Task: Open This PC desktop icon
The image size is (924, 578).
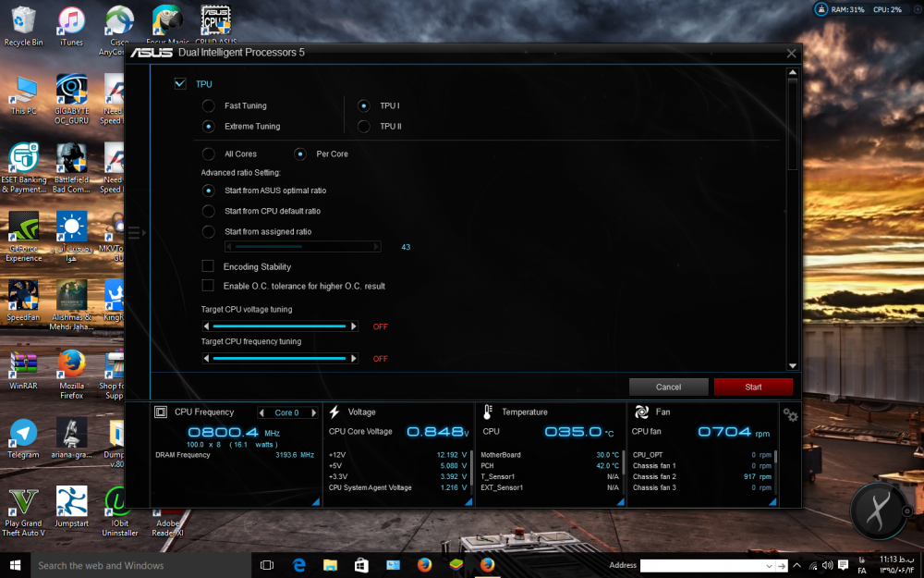Action: [x=24, y=94]
